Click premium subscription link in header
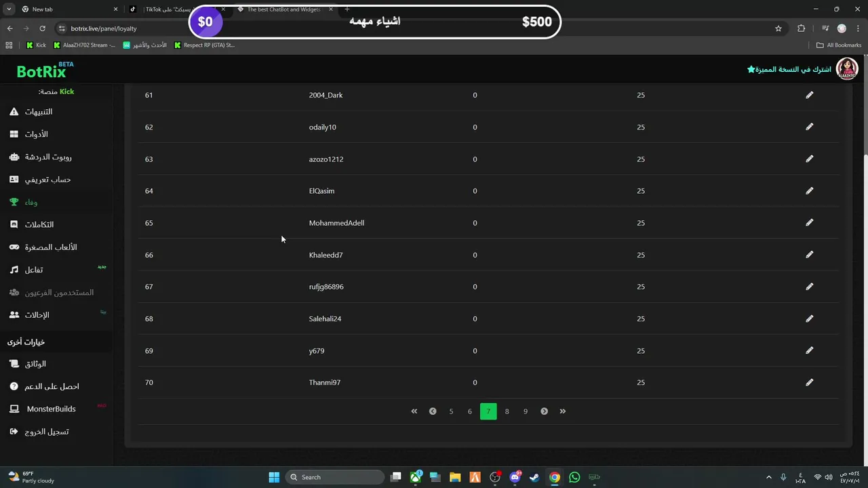 [789, 70]
